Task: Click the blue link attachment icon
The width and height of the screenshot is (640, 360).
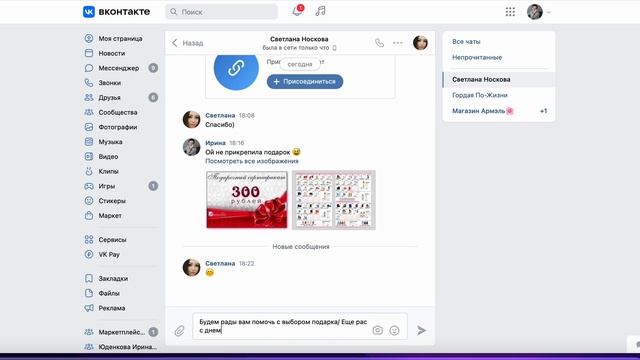Action: coord(236,68)
